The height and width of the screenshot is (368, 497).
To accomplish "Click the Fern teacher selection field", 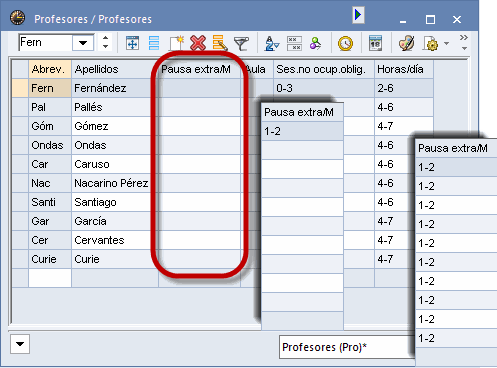I will [x=46, y=43].
